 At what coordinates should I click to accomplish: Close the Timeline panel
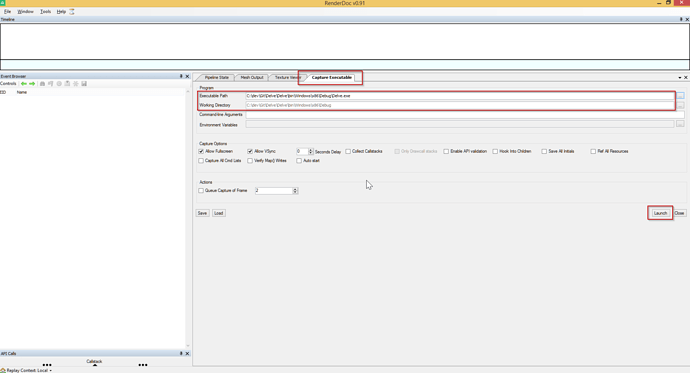[687, 19]
